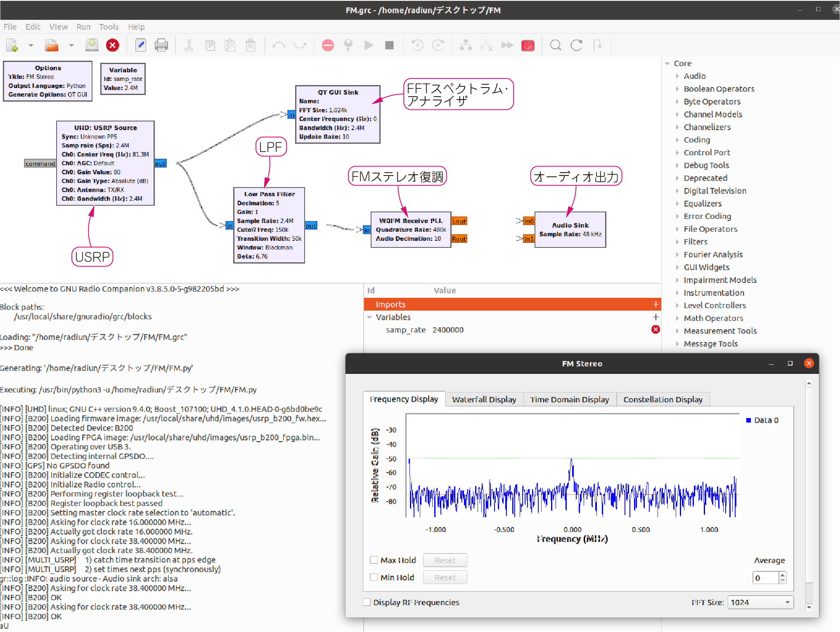840x632 pixels.
Task: Click the Open flow graph folder icon
Action: tap(52, 45)
